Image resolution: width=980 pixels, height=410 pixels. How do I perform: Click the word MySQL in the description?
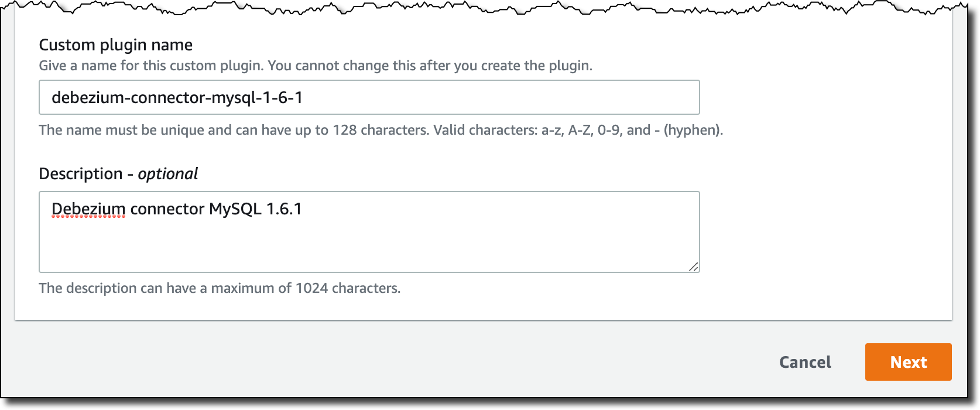click(x=235, y=209)
